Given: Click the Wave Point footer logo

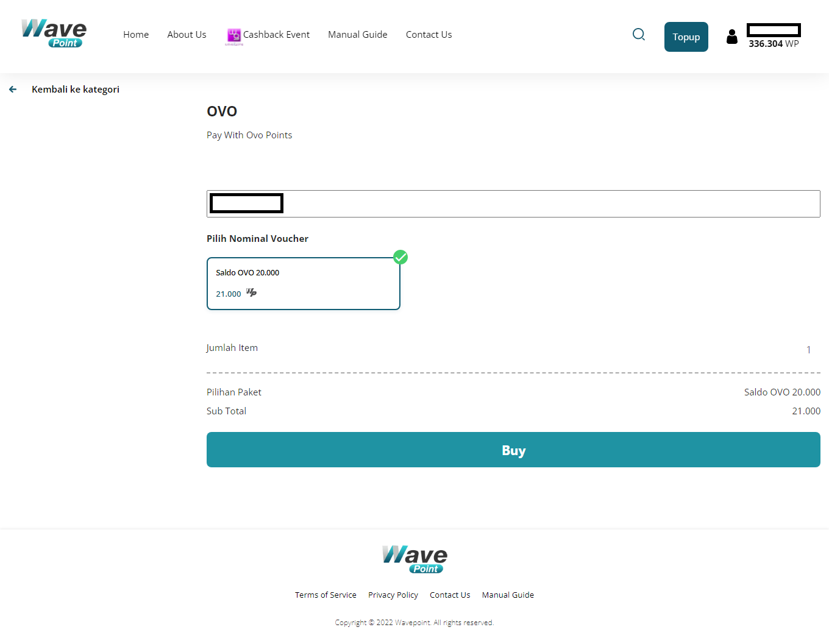Looking at the screenshot, I should 415,559.
